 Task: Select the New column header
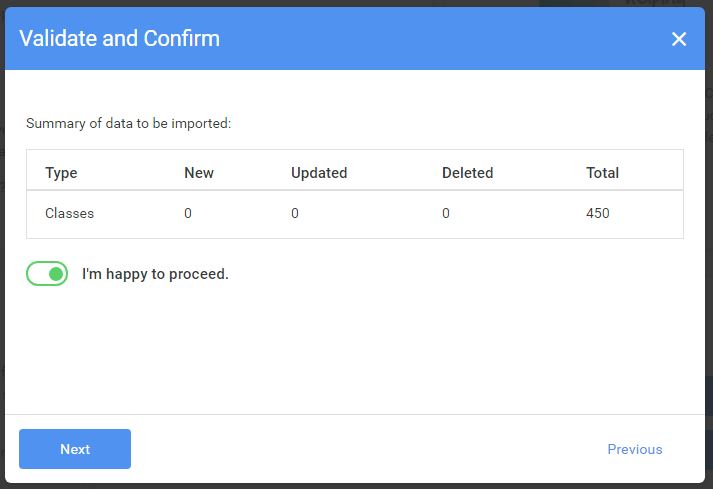pos(199,173)
